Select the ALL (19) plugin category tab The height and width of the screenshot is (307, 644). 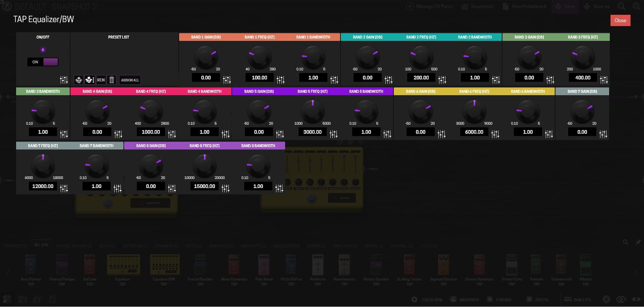[x=41, y=245]
